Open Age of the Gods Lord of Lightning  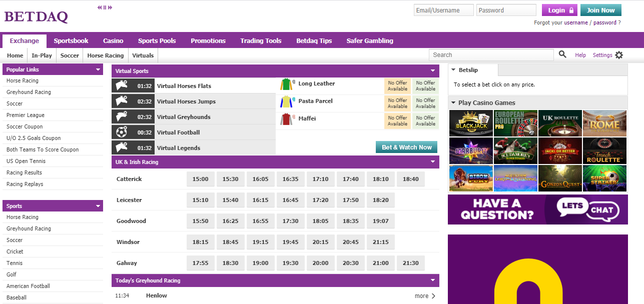coord(515,178)
